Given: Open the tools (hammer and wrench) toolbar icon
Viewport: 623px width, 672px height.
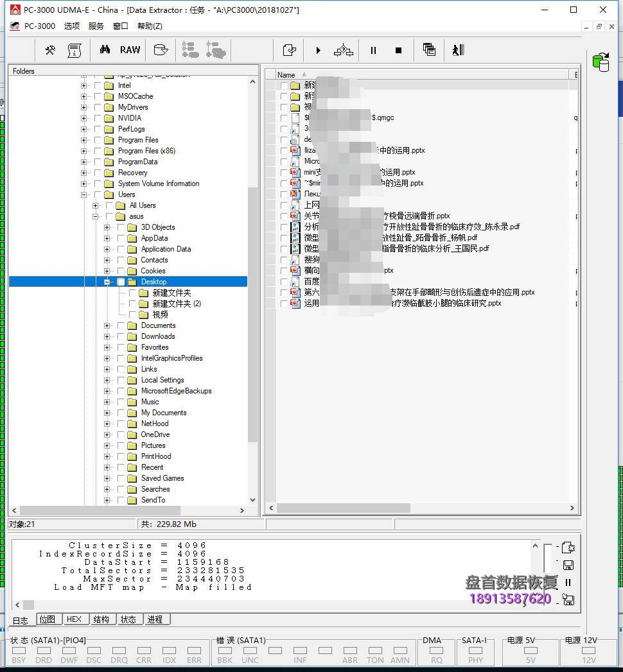Looking at the screenshot, I should (x=50, y=50).
